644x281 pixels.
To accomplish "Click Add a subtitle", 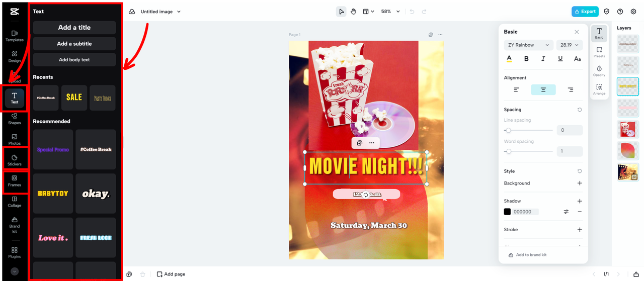I will tap(74, 44).
